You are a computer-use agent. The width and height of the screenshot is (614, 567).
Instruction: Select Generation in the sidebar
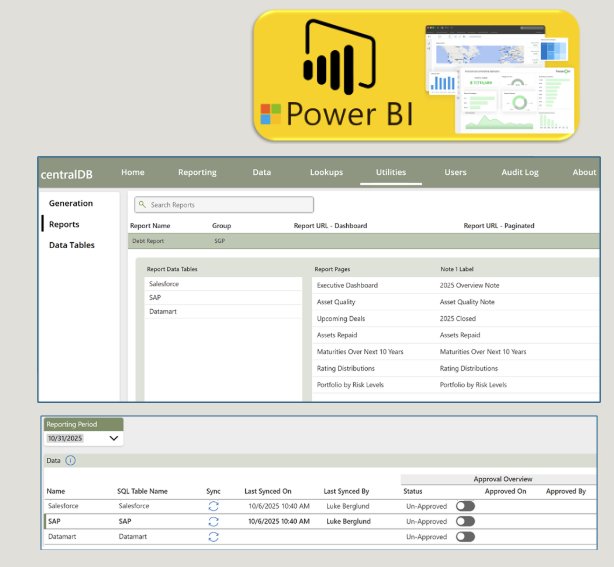[x=71, y=203]
